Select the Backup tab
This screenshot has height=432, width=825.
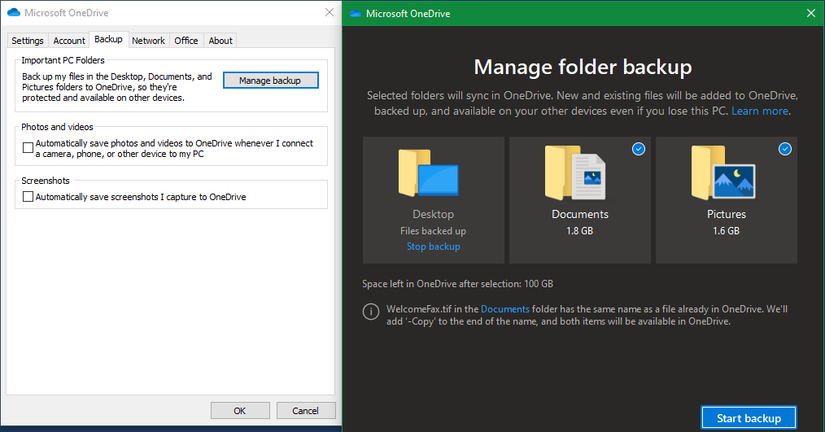[x=108, y=39]
